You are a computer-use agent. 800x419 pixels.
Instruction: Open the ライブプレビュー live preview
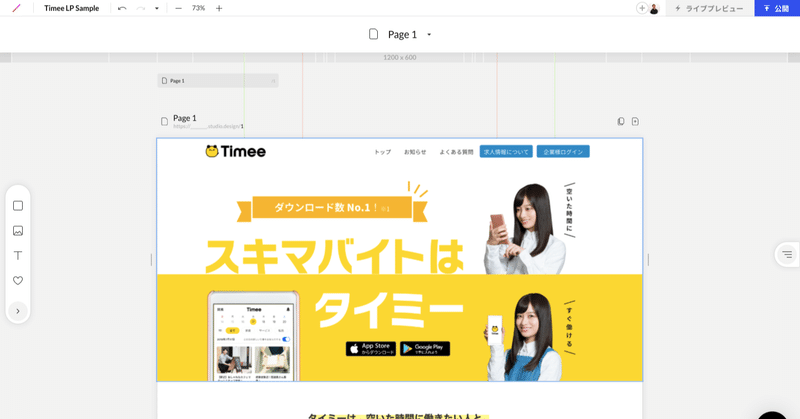[709, 8]
